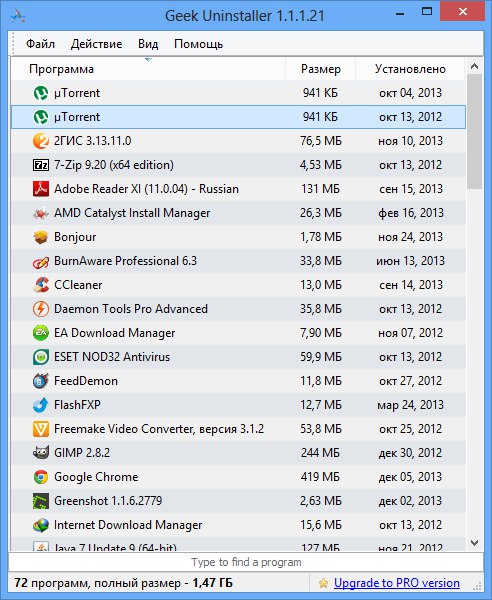
Task: Click the Google Chrome icon
Action: click(x=41, y=477)
